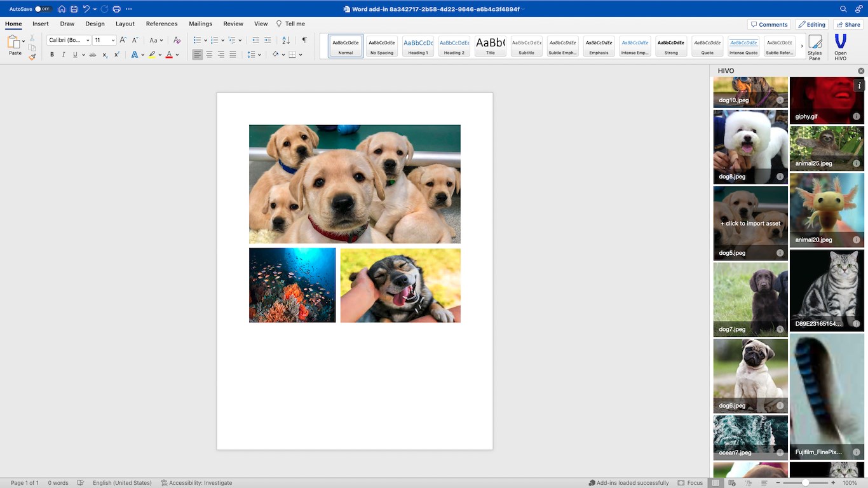This screenshot has height=488, width=868.
Task: Switch to the Insert tab
Action: [x=41, y=24]
